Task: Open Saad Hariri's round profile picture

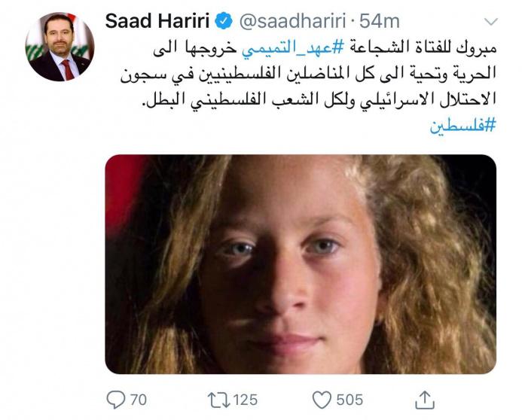Action: coord(60,47)
